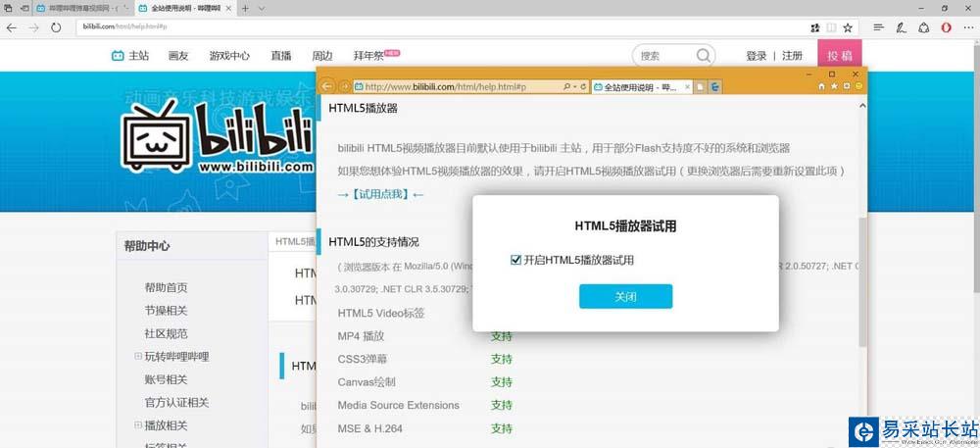980x448 pixels.
Task: Click the Edge icon beside IE tabs
Action: (715, 87)
